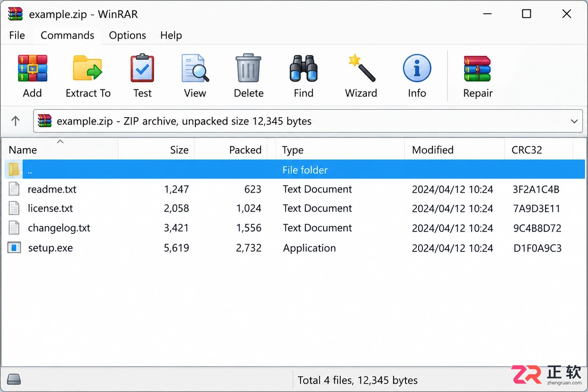
Task: Select the changelog.txt file name
Action: click(59, 228)
